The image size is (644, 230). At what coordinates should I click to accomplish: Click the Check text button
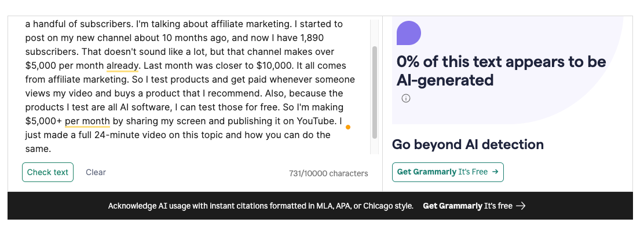click(47, 172)
